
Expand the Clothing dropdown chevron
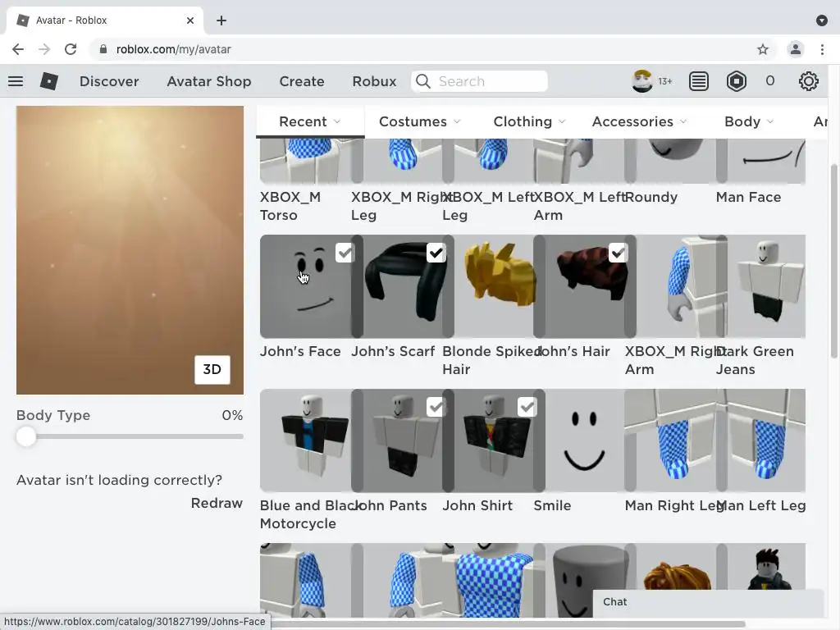562,121
